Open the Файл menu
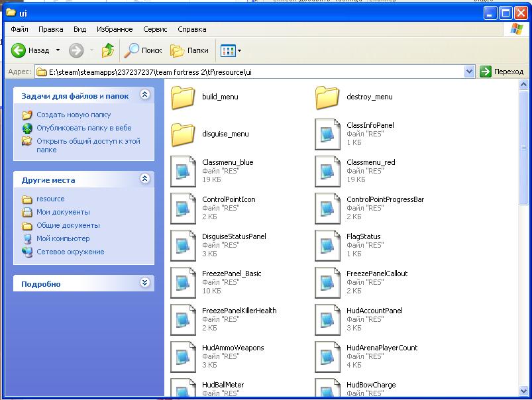 [19, 29]
